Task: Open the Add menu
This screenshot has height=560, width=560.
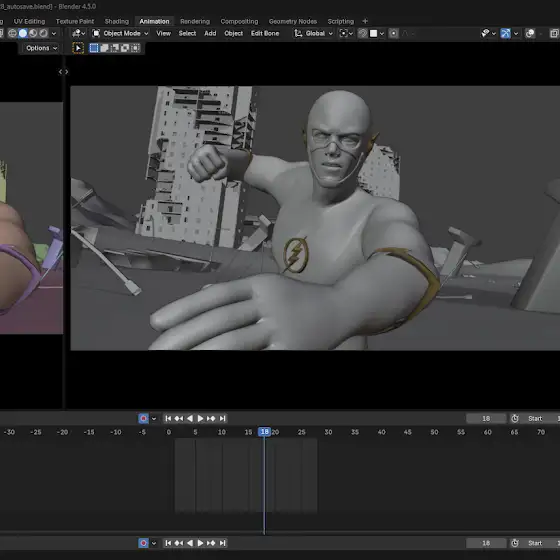Action: (210, 33)
